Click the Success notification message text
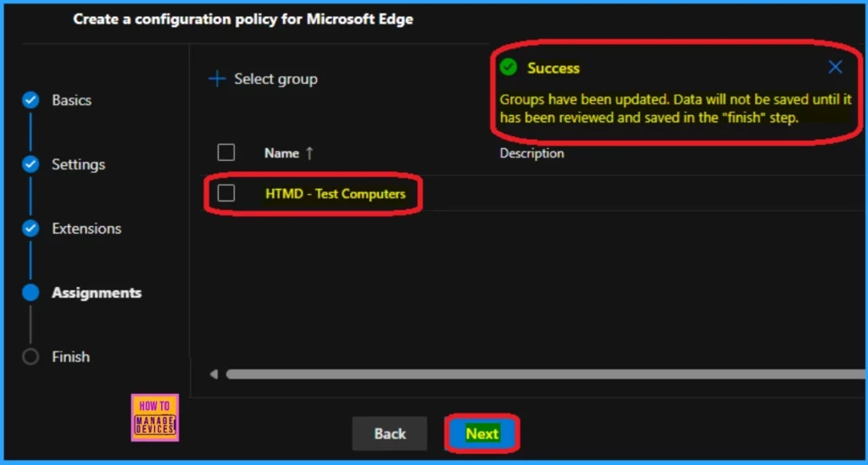The height and width of the screenshot is (465, 868). tap(676, 108)
